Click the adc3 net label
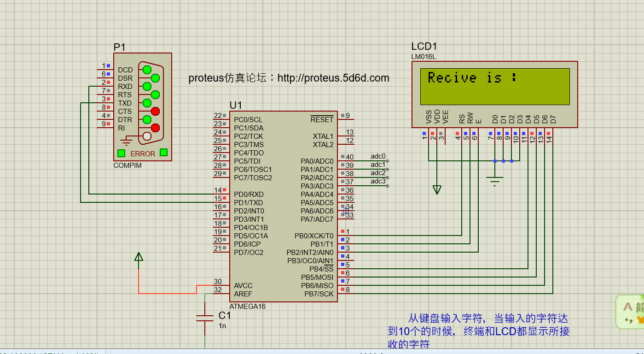The width and height of the screenshot is (644, 354). tap(378, 182)
